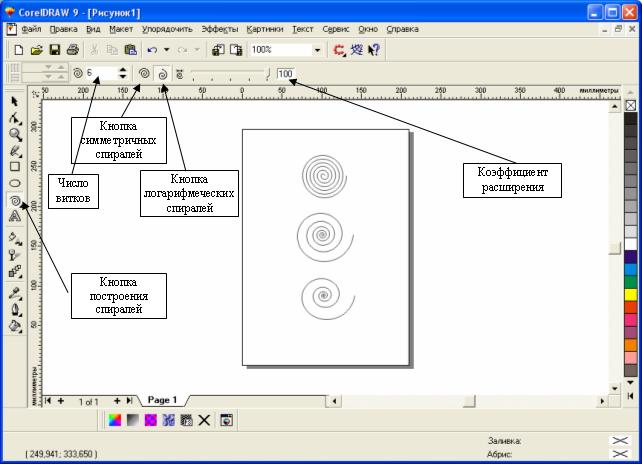This screenshot has width=642, height=464.
Task: Open the zoom level dropdown showing 100%
Action: pyautogui.click(x=318, y=49)
